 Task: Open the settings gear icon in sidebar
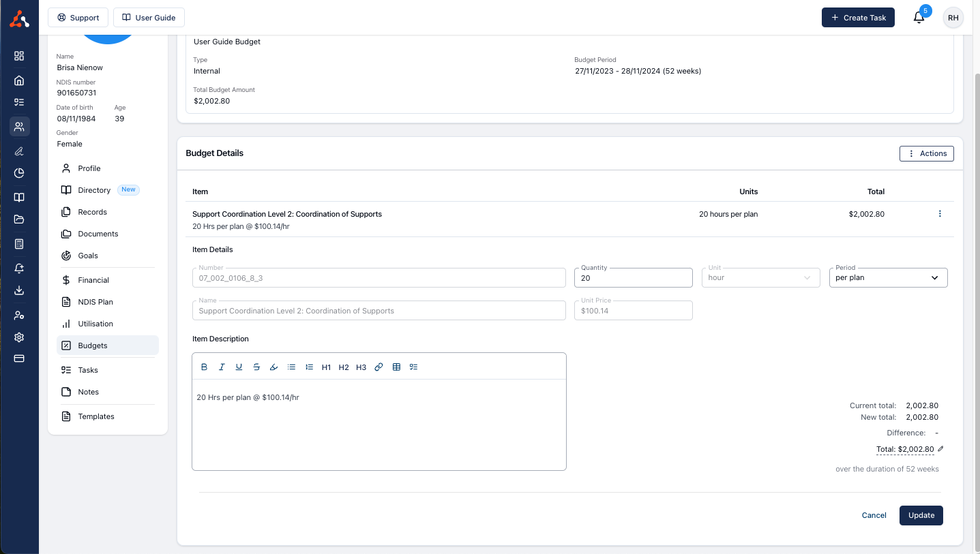(x=19, y=337)
